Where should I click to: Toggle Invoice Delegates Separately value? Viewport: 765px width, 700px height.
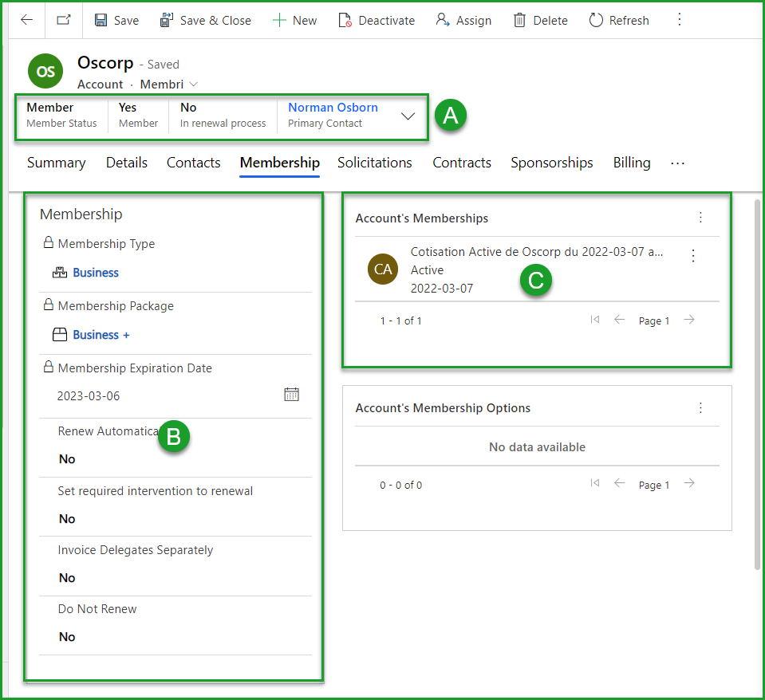(67, 578)
